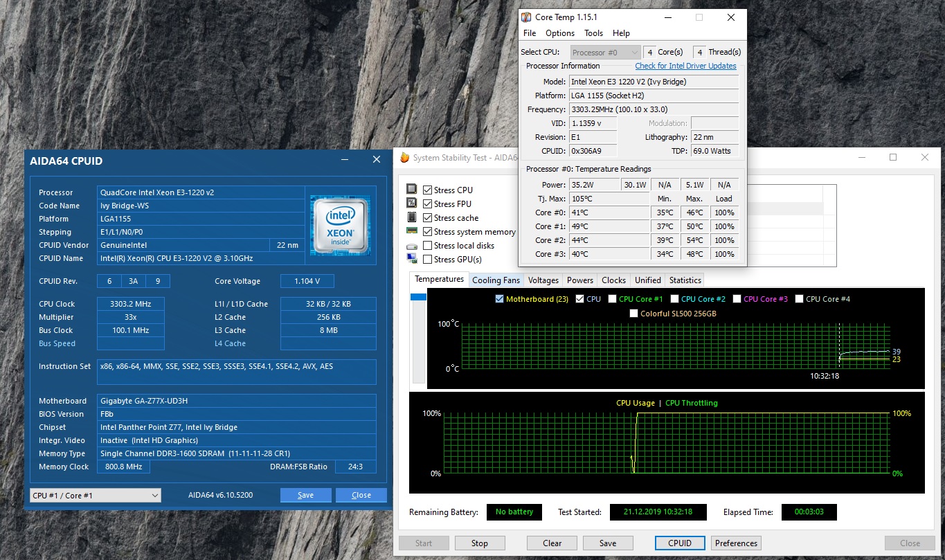Image resolution: width=945 pixels, height=560 pixels.
Task: Hide Motherboard temperature in the graph
Action: 500,299
